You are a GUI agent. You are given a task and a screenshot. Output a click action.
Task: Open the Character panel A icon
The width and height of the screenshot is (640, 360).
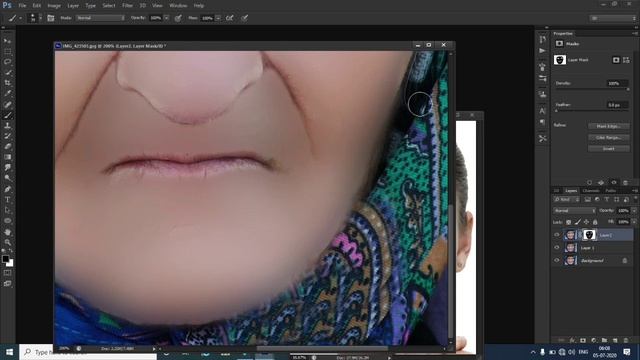[542, 111]
